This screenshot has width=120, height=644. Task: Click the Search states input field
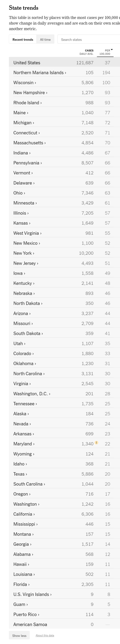click(89, 39)
